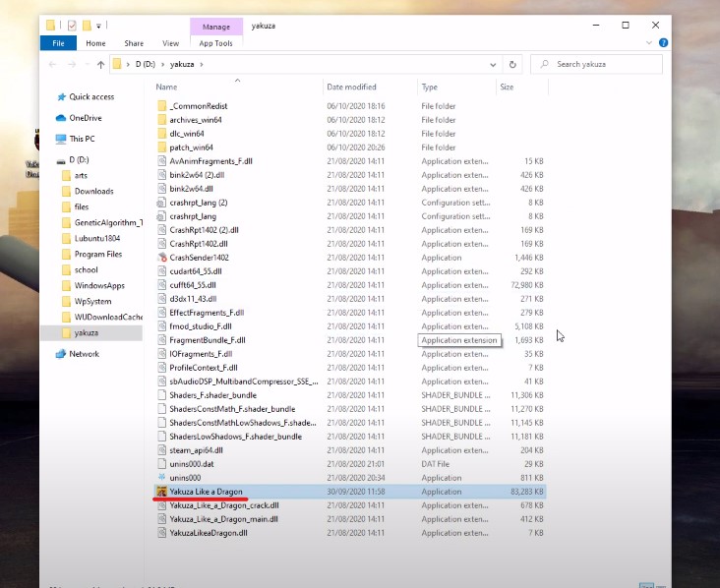Viewport: 720px width, 588px height.
Task: Open the App Tools tab
Action: point(215,43)
